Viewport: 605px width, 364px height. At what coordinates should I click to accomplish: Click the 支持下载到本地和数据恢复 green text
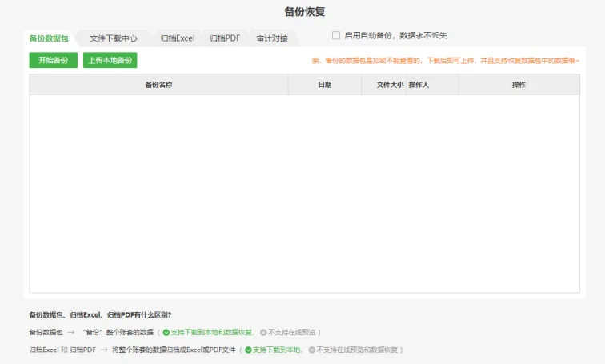[211, 332]
